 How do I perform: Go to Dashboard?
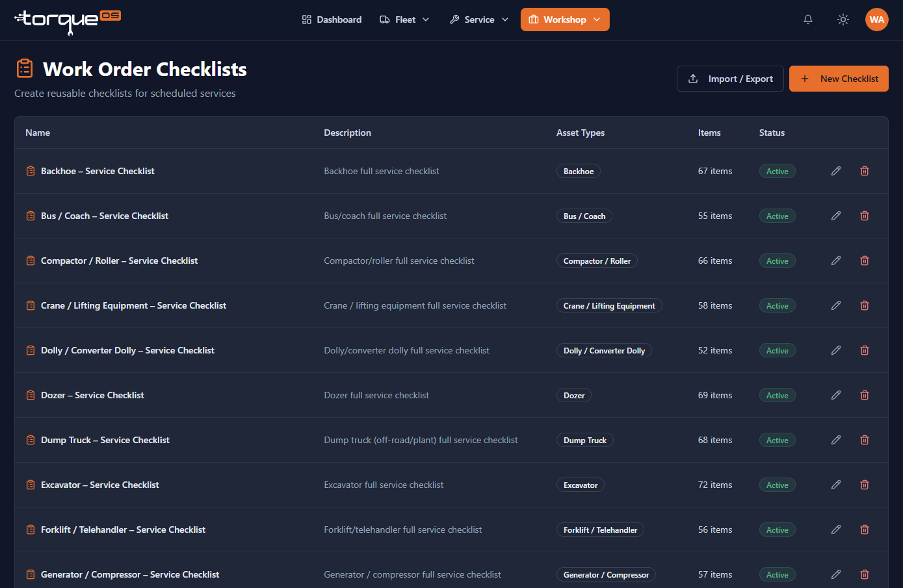point(332,19)
